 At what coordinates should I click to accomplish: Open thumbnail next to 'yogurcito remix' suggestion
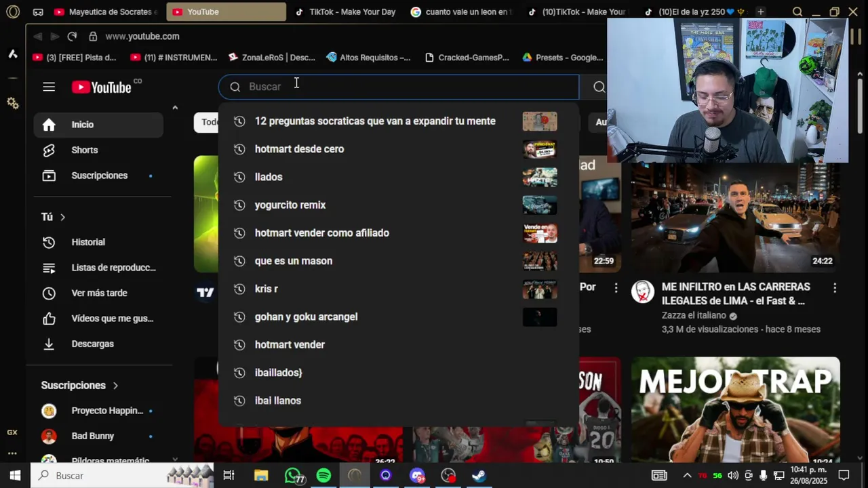[540, 205]
